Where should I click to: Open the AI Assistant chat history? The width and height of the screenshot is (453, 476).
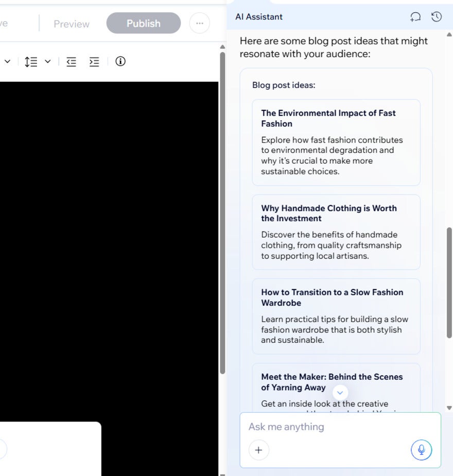pos(437,17)
